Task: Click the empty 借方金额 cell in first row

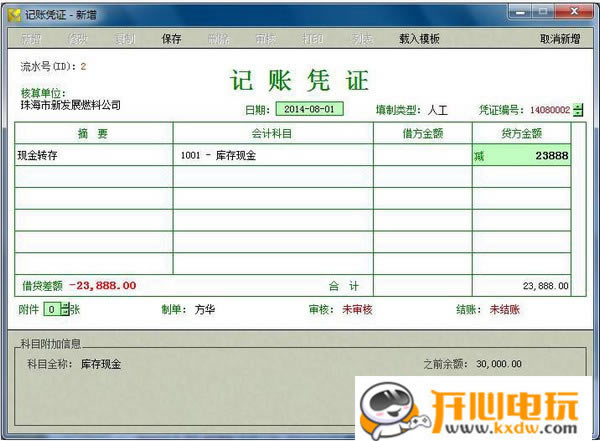Action: 422,156
